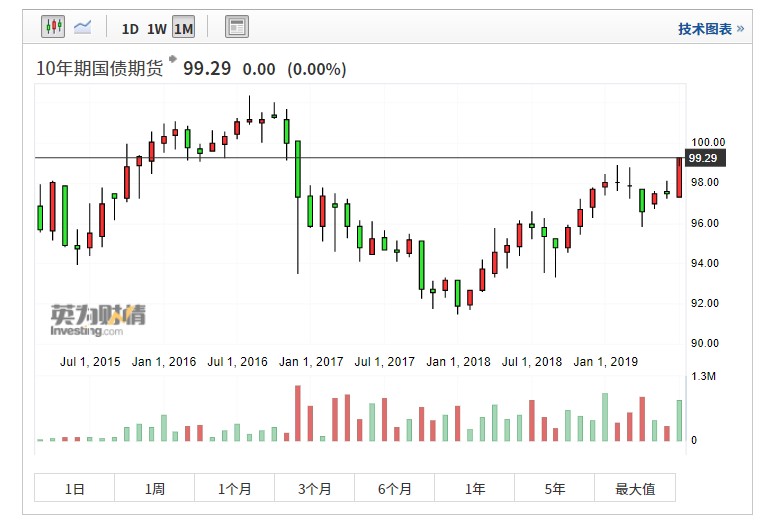
Task: Click the latest red candlestick at chart right edge
Action: point(679,178)
